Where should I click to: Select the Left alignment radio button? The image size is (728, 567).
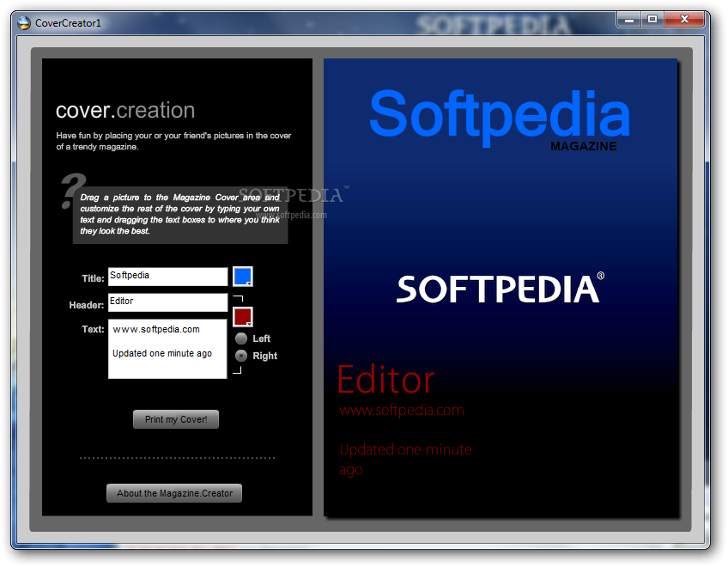coord(241,338)
